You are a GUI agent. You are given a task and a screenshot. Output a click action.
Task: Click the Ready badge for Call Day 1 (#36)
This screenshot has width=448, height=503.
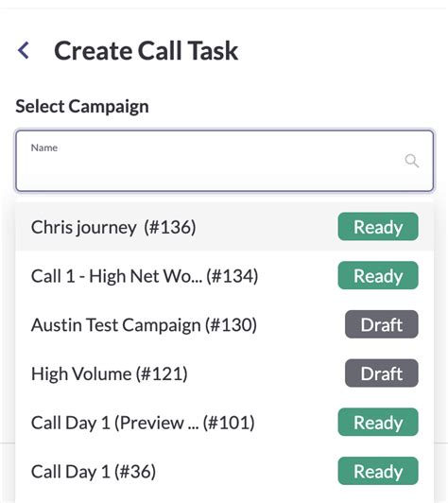click(378, 471)
